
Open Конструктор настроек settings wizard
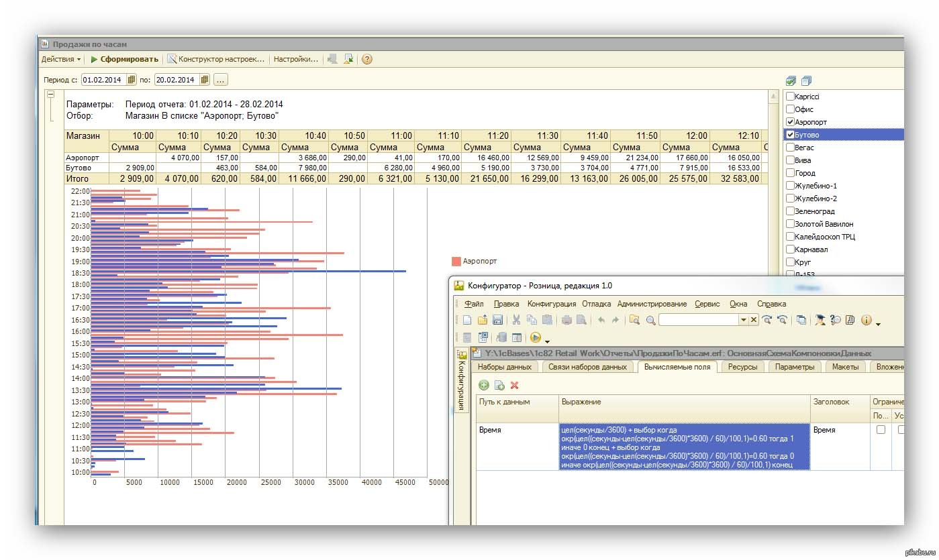click(216, 59)
